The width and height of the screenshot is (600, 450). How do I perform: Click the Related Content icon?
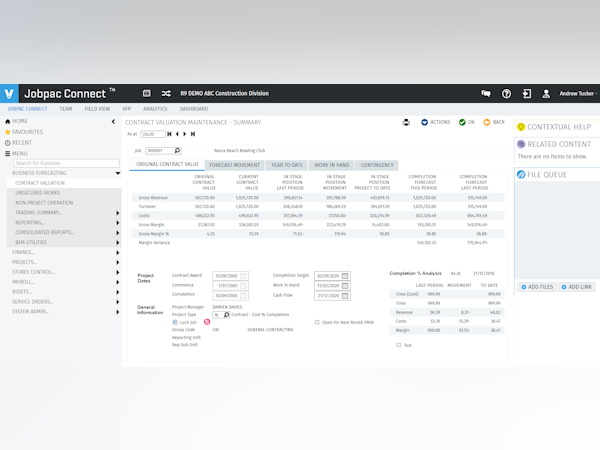pyautogui.click(x=521, y=144)
